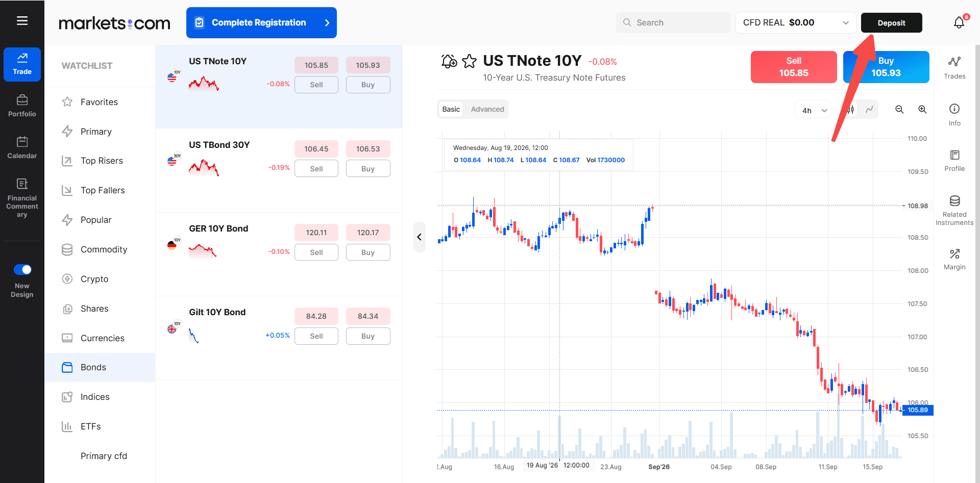
Task: Open the Margin panel icon
Action: pyautogui.click(x=954, y=259)
